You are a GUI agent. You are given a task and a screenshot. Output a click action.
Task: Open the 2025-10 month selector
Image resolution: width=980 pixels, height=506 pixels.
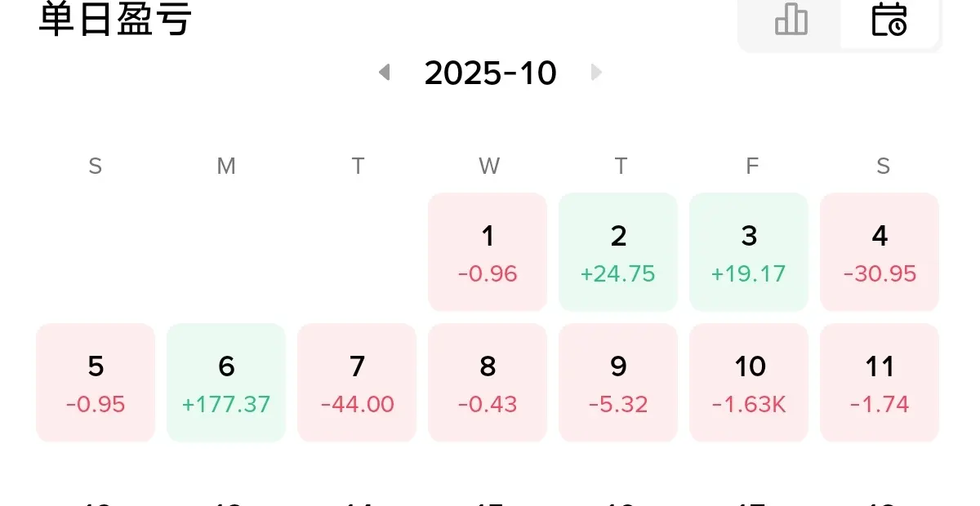[490, 73]
